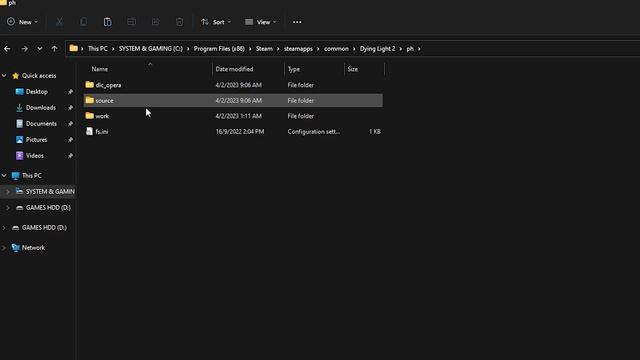This screenshot has width=640, height=360.
Task: Expand the Network node
Action: 4,248
